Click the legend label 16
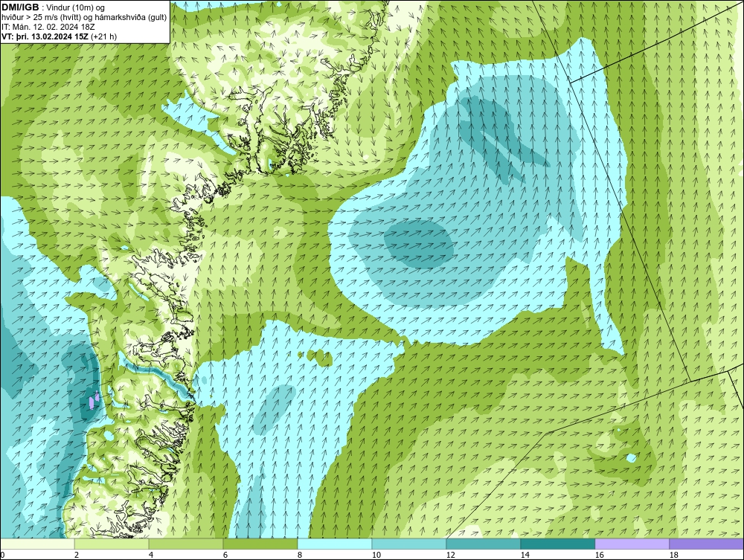Screen dimensions: 744x560 point(599,555)
